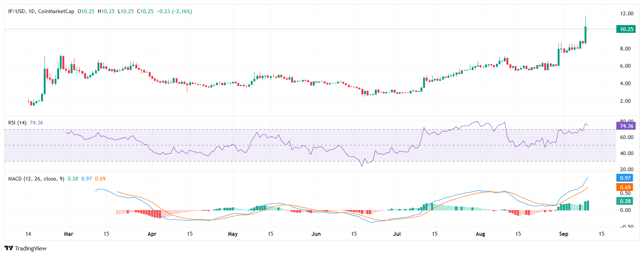644x256 pixels.
Task: Click the Mar label on time axis
Action: point(68,234)
